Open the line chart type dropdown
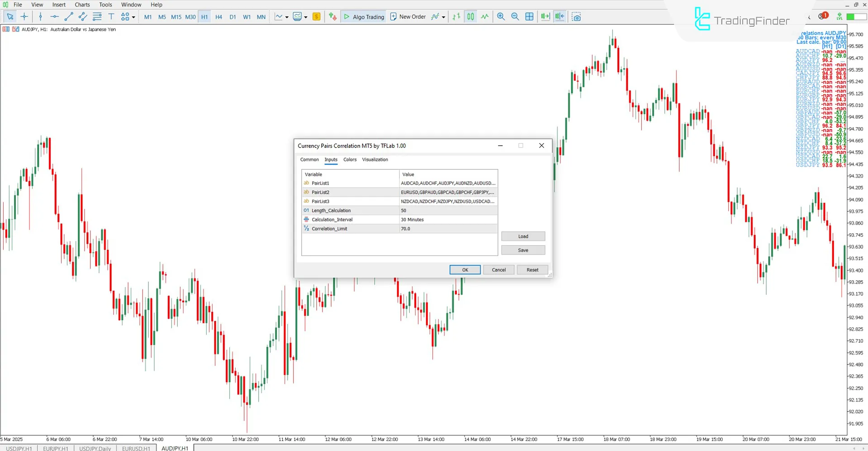The image size is (868, 451). pyautogui.click(x=286, y=16)
